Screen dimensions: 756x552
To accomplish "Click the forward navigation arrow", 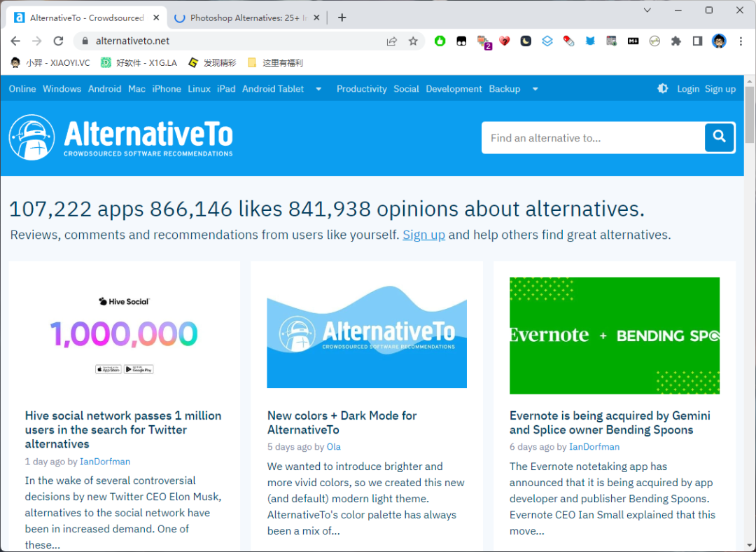I will click(x=36, y=41).
